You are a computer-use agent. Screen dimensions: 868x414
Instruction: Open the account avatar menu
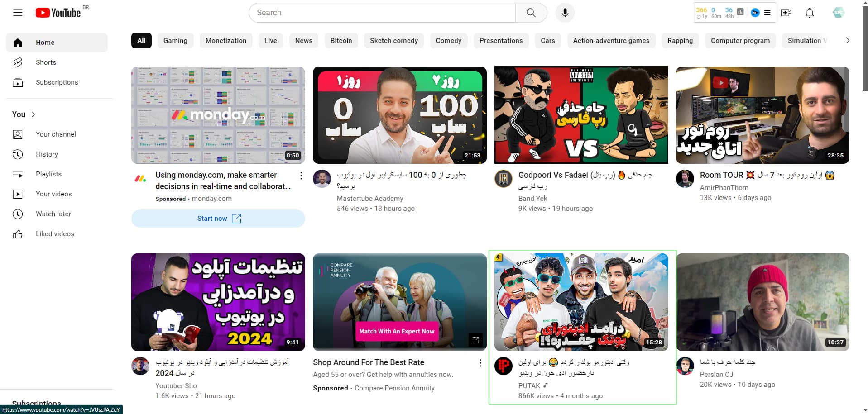tap(838, 13)
